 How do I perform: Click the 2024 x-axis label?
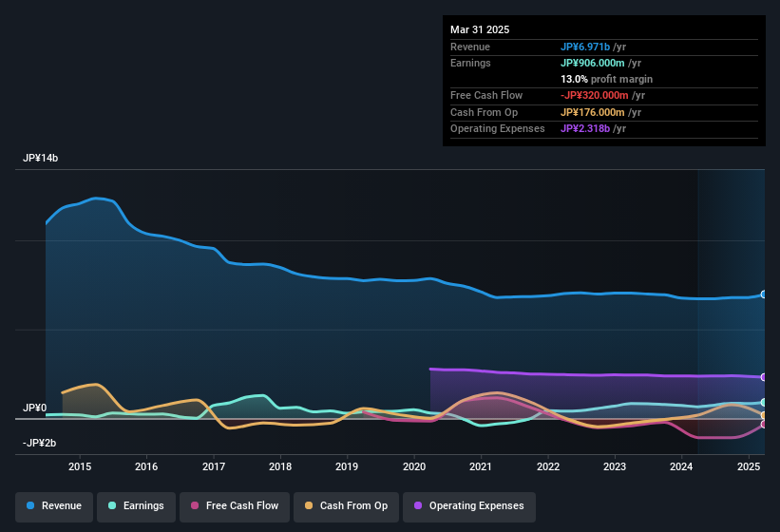(681, 466)
